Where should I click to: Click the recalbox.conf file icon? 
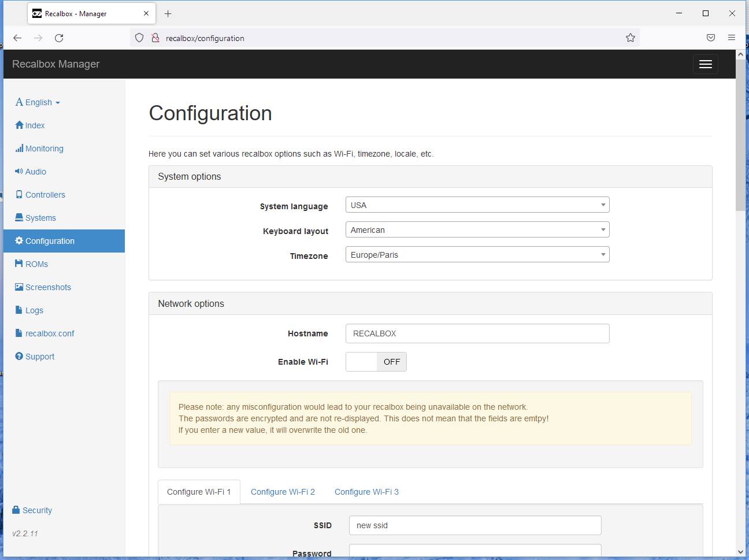pos(19,333)
